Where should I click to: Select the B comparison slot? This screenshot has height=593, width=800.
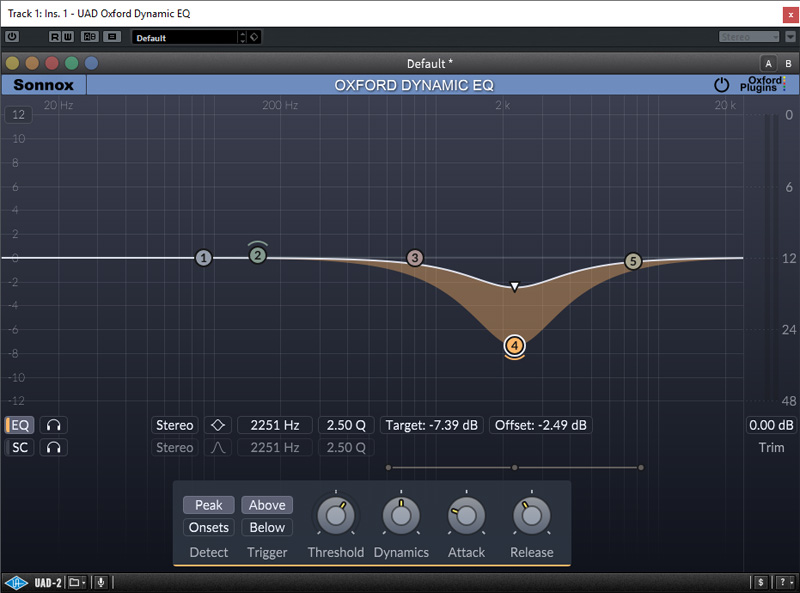point(787,63)
